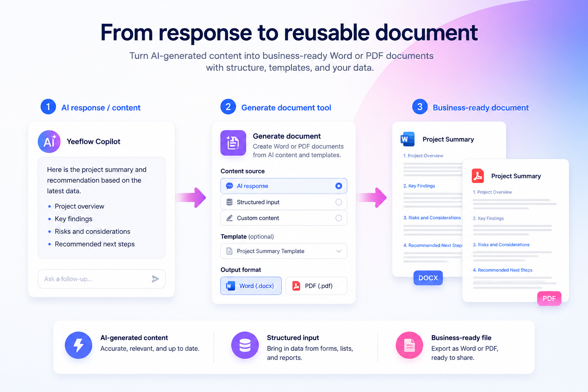Click "Recommended next steps" bullet in Copilot response

click(95, 244)
